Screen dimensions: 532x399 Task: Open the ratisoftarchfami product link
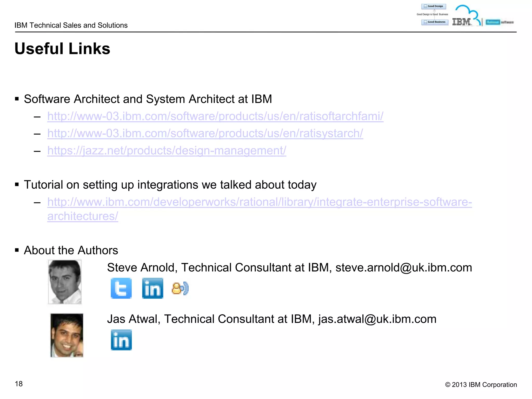click(x=215, y=116)
